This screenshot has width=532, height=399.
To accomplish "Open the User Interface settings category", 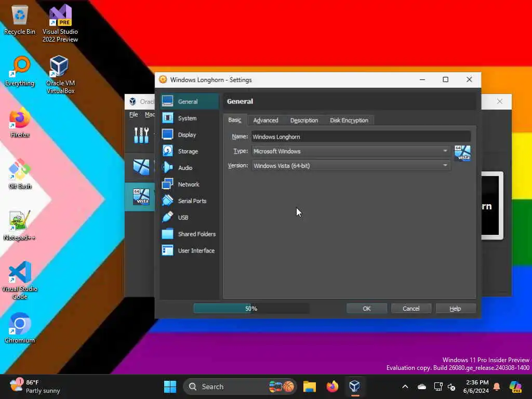I will [x=189, y=251].
